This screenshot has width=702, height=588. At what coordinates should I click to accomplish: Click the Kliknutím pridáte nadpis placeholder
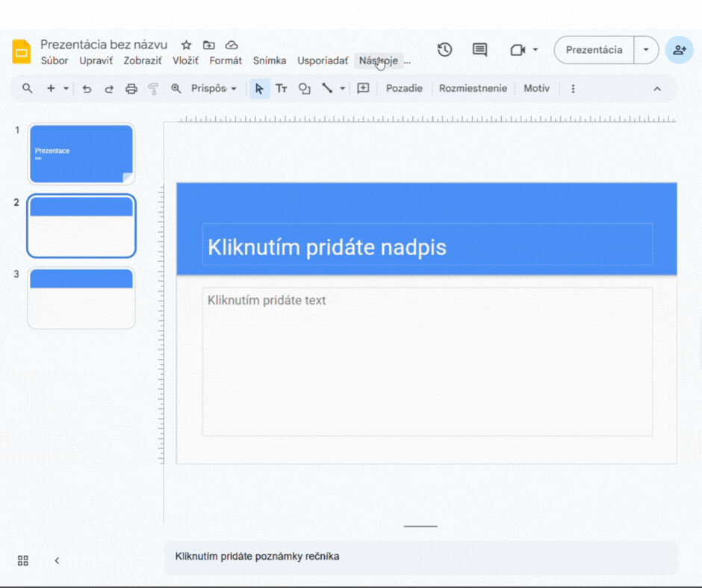pyautogui.click(x=427, y=244)
